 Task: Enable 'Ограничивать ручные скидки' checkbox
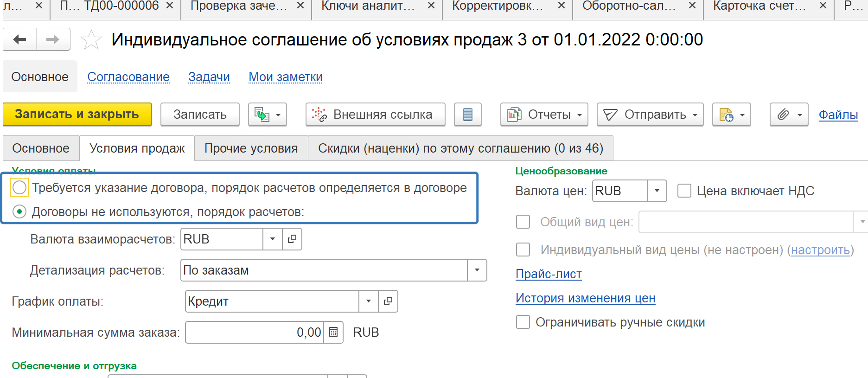(523, 322)
